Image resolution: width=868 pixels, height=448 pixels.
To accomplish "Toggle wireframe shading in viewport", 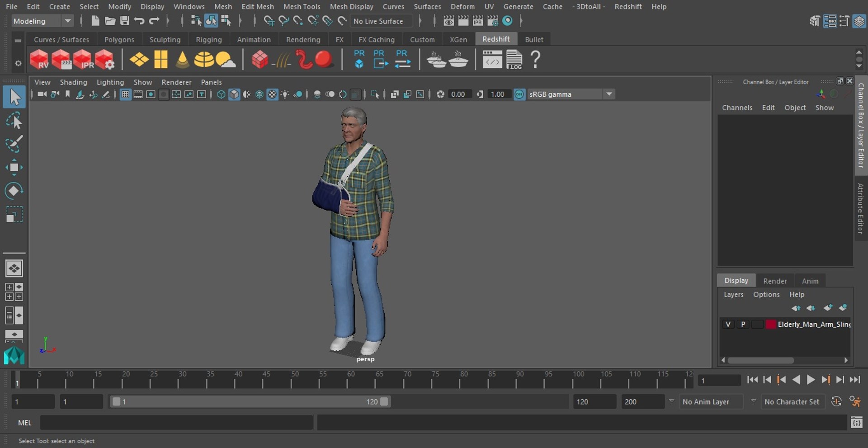I will pyautogui.click(x=221, y=94).
